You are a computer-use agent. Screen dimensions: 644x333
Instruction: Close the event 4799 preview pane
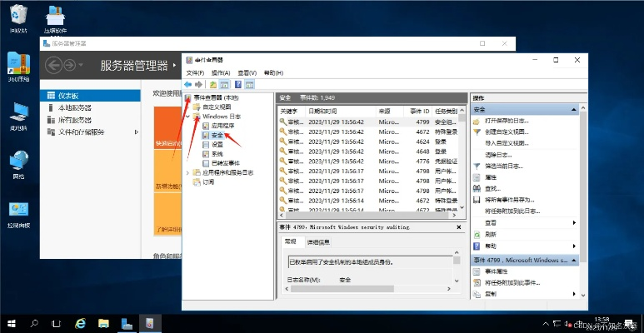(x=459, y=227)
